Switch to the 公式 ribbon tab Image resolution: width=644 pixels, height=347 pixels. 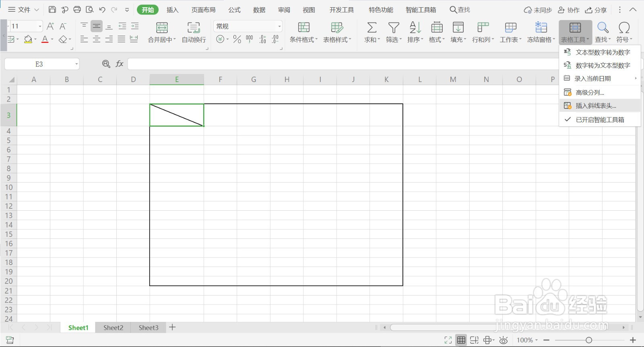click(x=235, y=10)
